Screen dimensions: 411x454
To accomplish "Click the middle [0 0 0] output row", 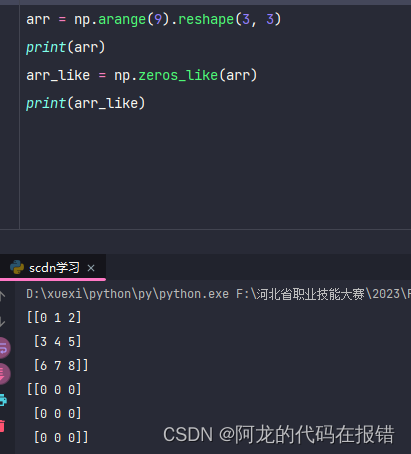I will tap(57, 413).
